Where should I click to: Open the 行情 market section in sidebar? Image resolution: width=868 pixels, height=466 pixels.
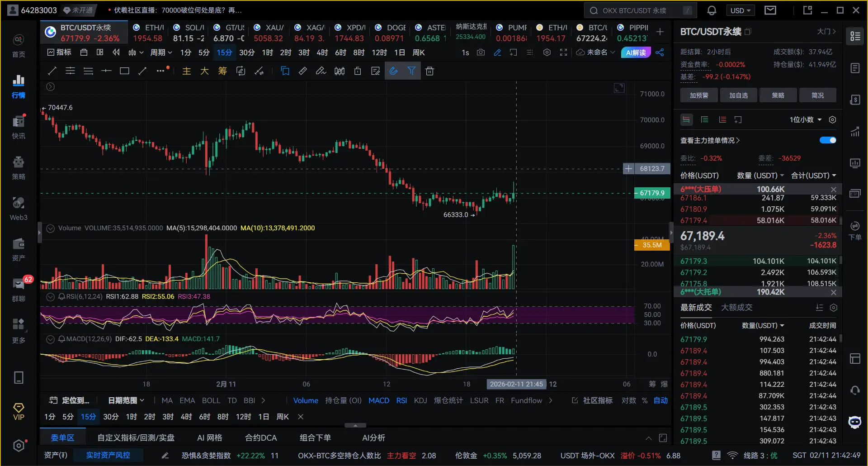19,86
